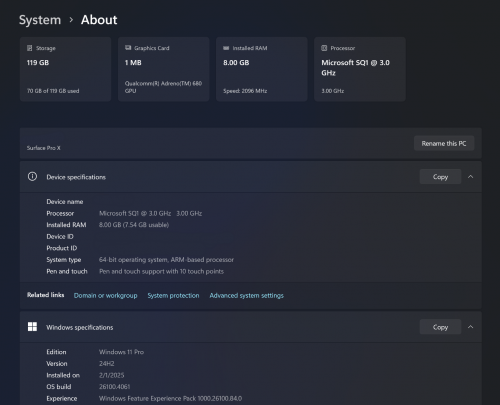500x405 pixels.
Task: Select Windows Feature Experience Pack value
Action: coord(170,398)
